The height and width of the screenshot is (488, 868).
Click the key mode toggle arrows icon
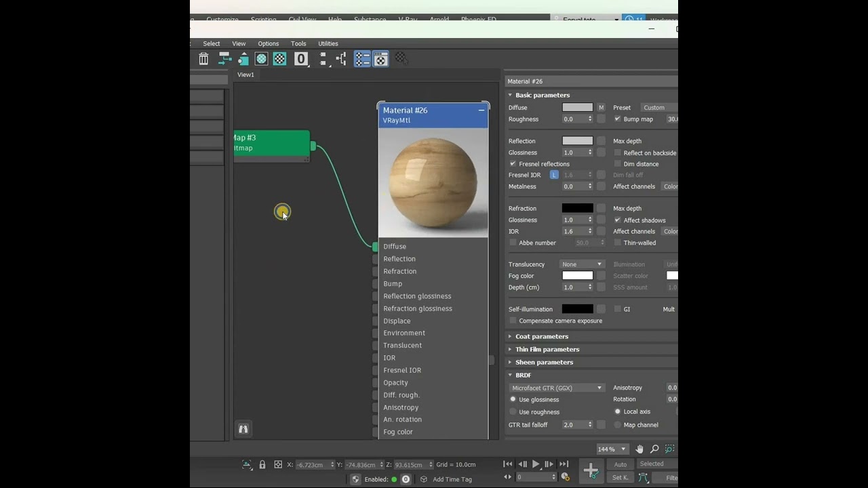508,477
